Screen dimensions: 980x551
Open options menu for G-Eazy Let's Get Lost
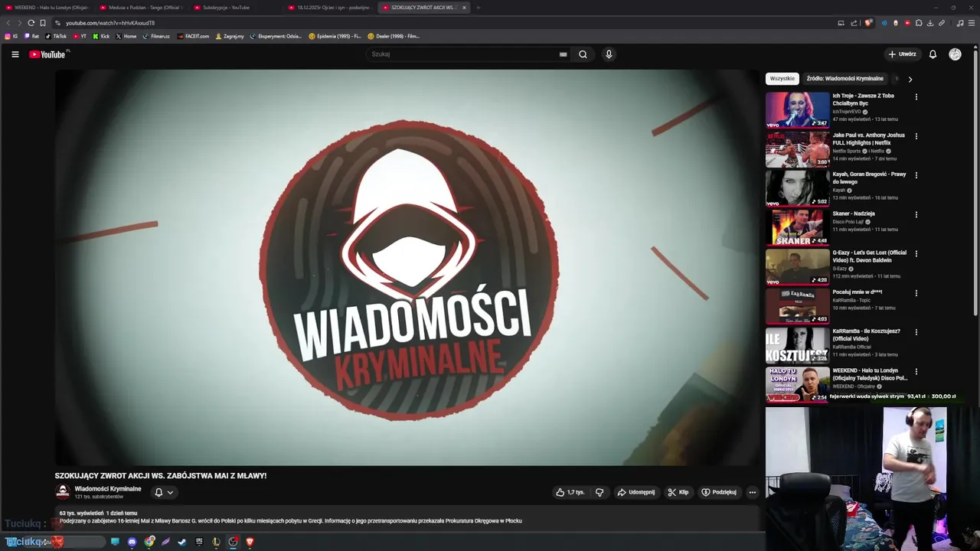pyautogui.click(x=916, y=254)
